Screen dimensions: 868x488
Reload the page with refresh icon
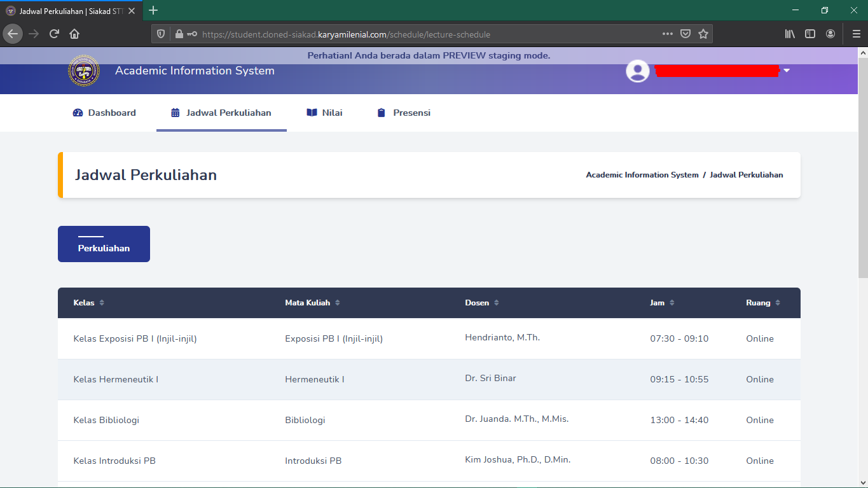click(54, 34)
